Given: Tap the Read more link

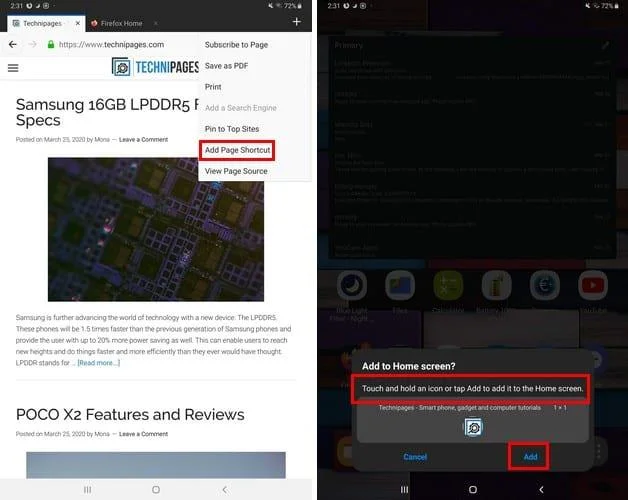Looking at the screenshot, I should (x=99, y=363).
